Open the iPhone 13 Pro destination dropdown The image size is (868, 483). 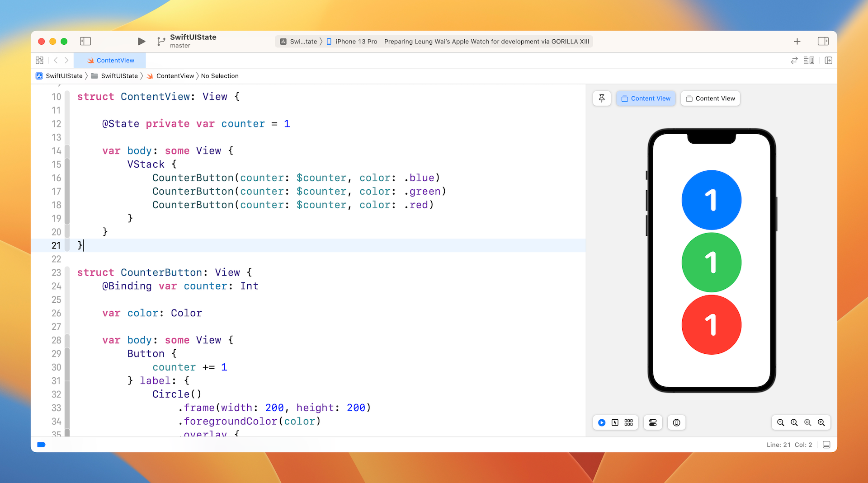click(x=356, y=42)
